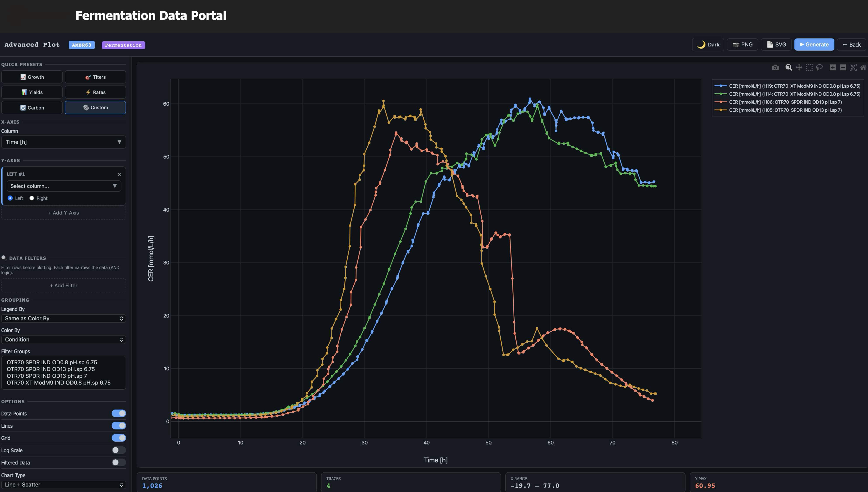Choose the lasso select tool
The width and height of the screenshot is (868, 492).
click(x=819, y=68)
